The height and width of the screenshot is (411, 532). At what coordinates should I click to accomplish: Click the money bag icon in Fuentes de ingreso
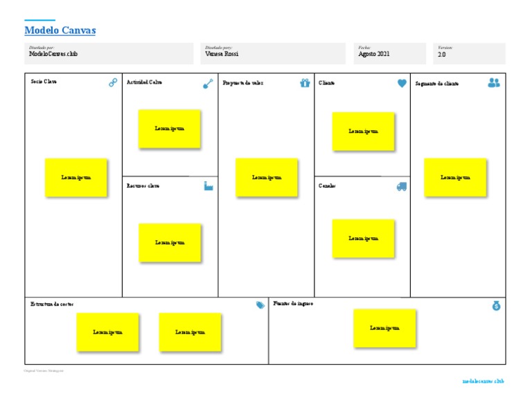point(496,306)
